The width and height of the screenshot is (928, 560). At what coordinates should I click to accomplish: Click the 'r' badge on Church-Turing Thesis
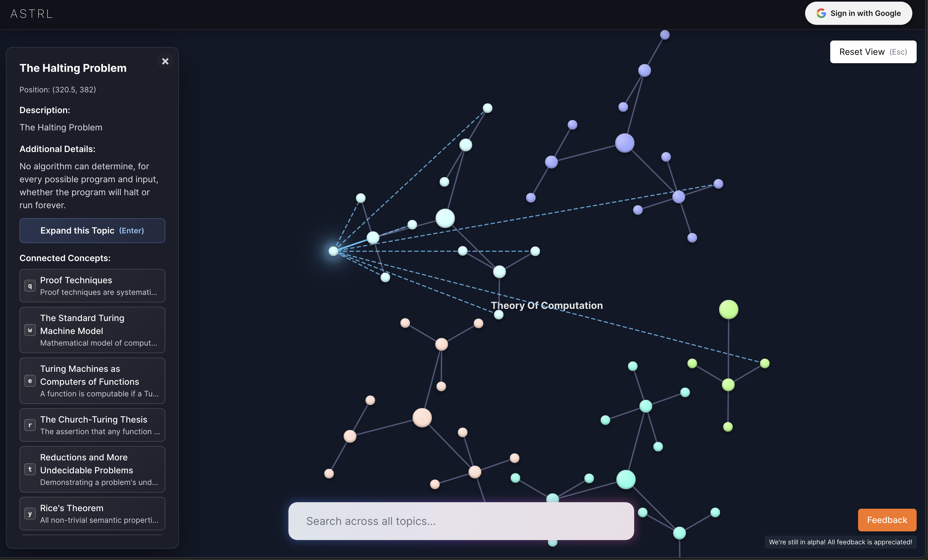[x=30, y=425]
